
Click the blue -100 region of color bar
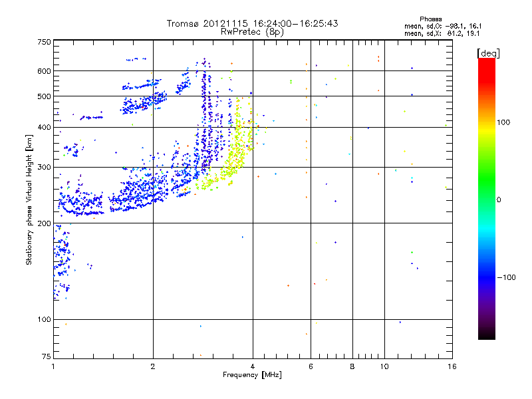coord(487,277)
